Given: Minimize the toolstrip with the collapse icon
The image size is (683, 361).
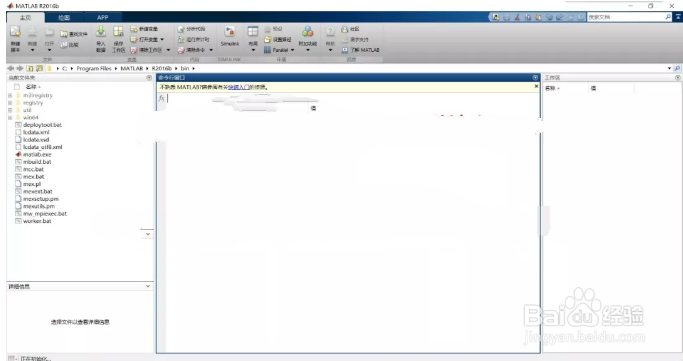Looking at the screenshot, I should (678, 17).
